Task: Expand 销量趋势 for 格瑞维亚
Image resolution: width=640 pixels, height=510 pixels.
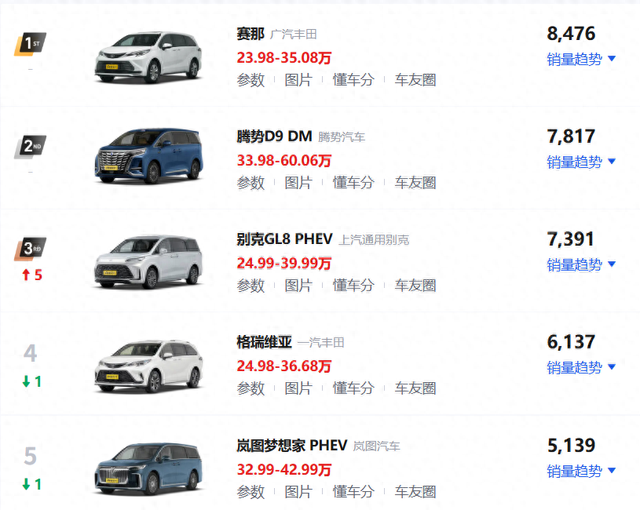Action: pos(581,368)
